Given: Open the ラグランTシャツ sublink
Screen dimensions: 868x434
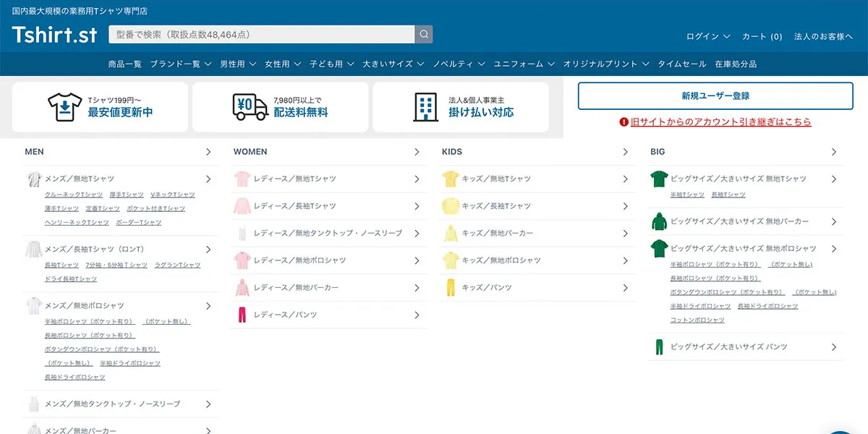Looking at the screenshot, I should pos(177,265).
